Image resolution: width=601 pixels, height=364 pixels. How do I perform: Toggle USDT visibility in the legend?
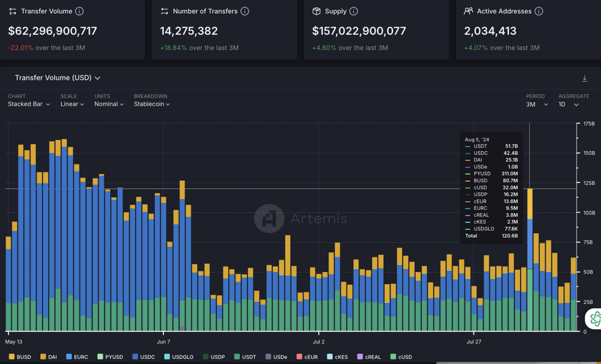(x=245, y=357)
